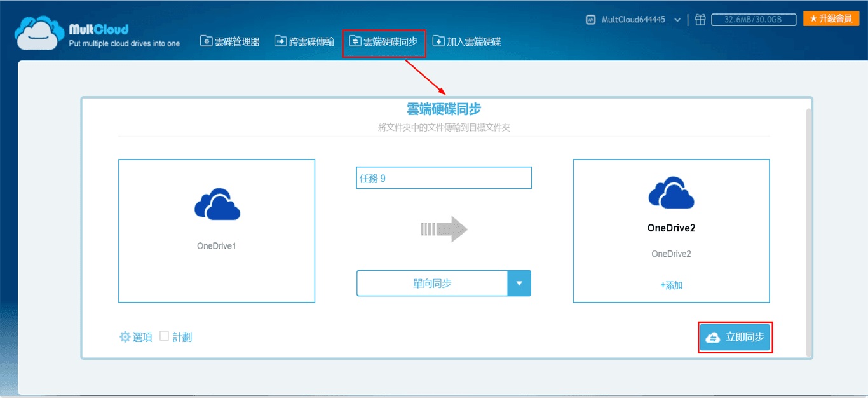Select the bold OneDrive2 target name
Image resolution: width=868 pixels, height=398 pixels.
point(671,228)
